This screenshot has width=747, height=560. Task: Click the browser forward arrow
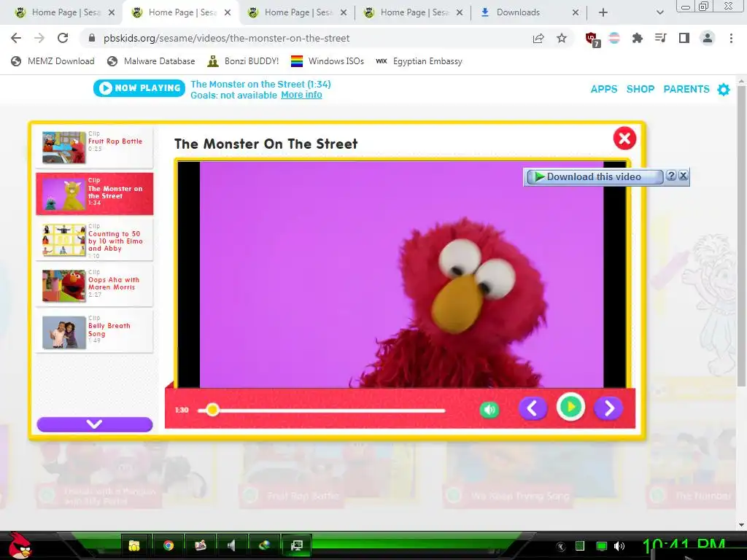click(39, 38)
